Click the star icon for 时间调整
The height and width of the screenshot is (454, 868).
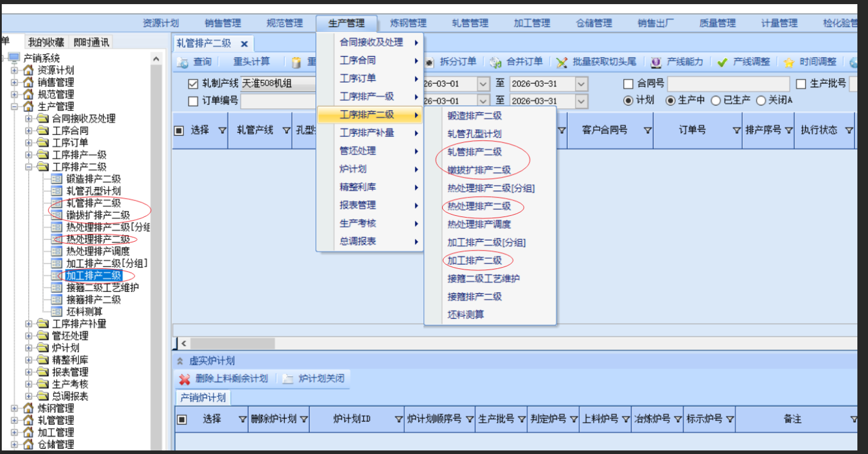click(x=789, y=62)
